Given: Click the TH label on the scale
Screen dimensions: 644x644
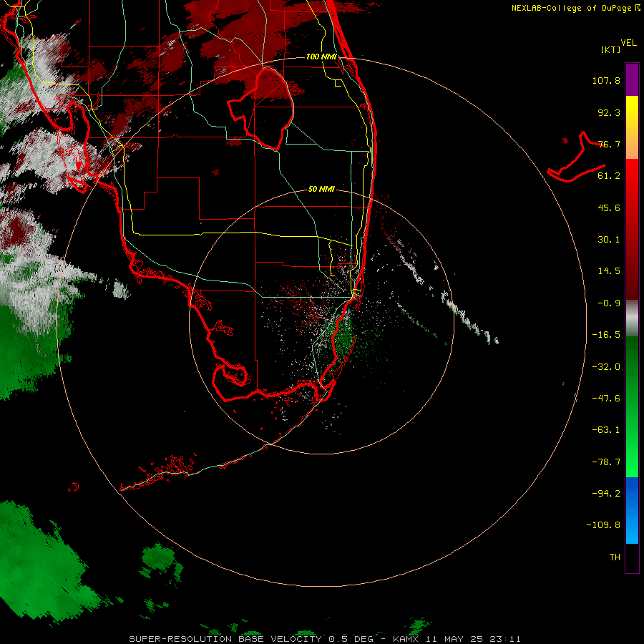Looking at the screenshot, I should point(615,557).
